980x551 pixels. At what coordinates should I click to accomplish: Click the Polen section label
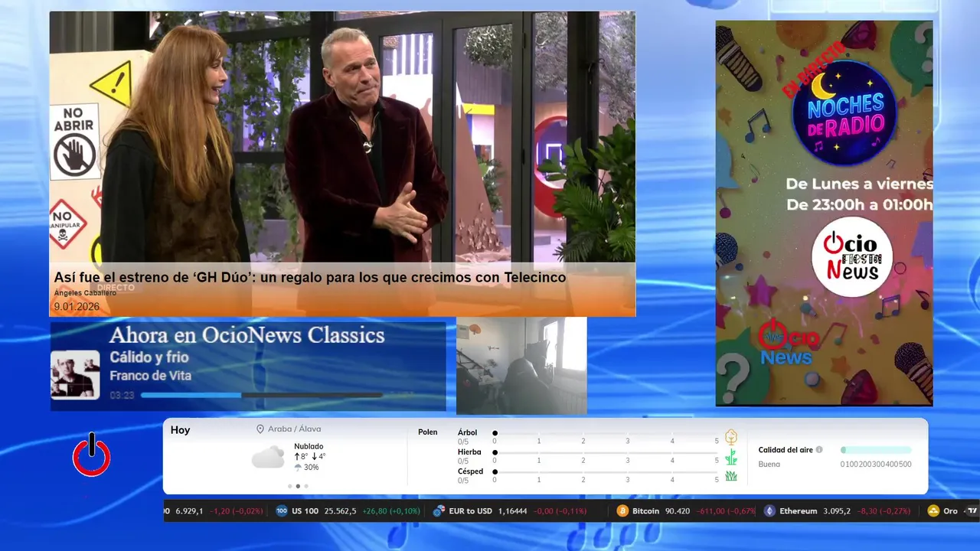tap(428, 432)
